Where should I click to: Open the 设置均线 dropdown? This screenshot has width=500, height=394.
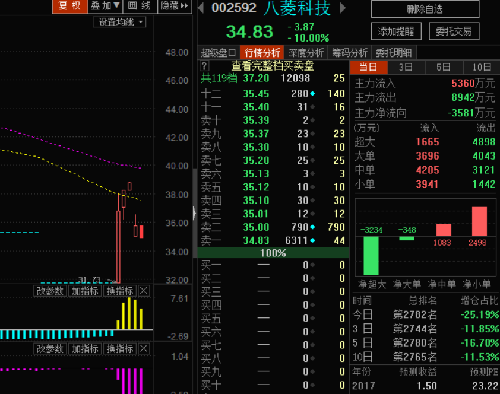(x=120, y=22)
